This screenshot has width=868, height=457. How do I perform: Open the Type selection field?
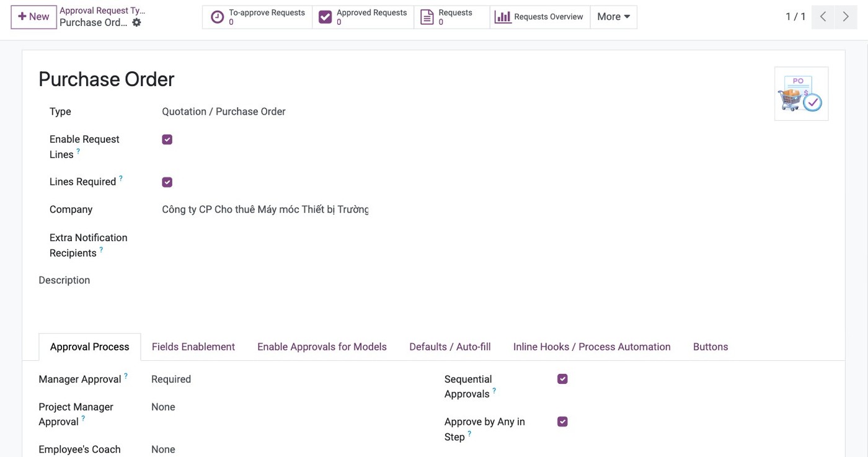pos(265,112)
